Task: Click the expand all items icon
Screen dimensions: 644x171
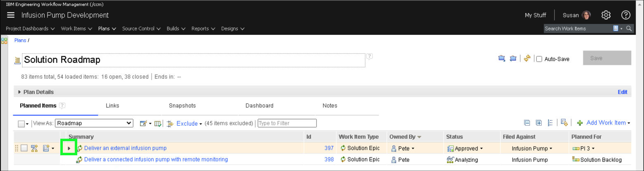Action: click(538, 123)
